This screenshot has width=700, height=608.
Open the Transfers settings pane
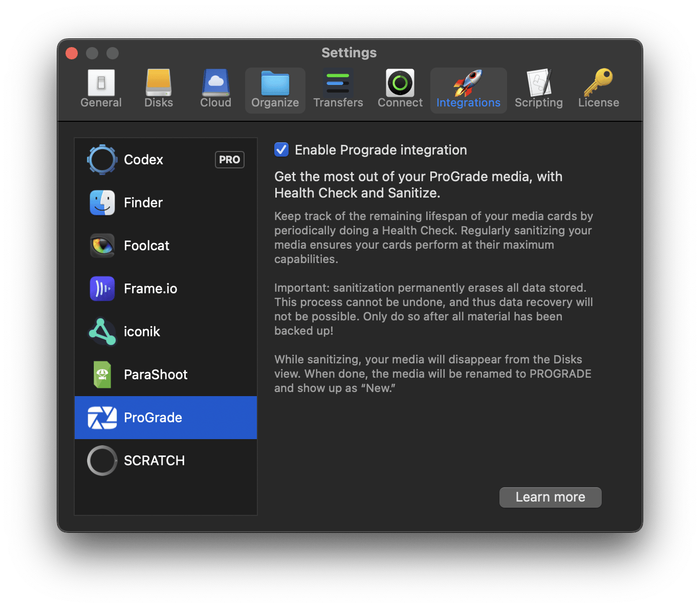pos(338,89)
